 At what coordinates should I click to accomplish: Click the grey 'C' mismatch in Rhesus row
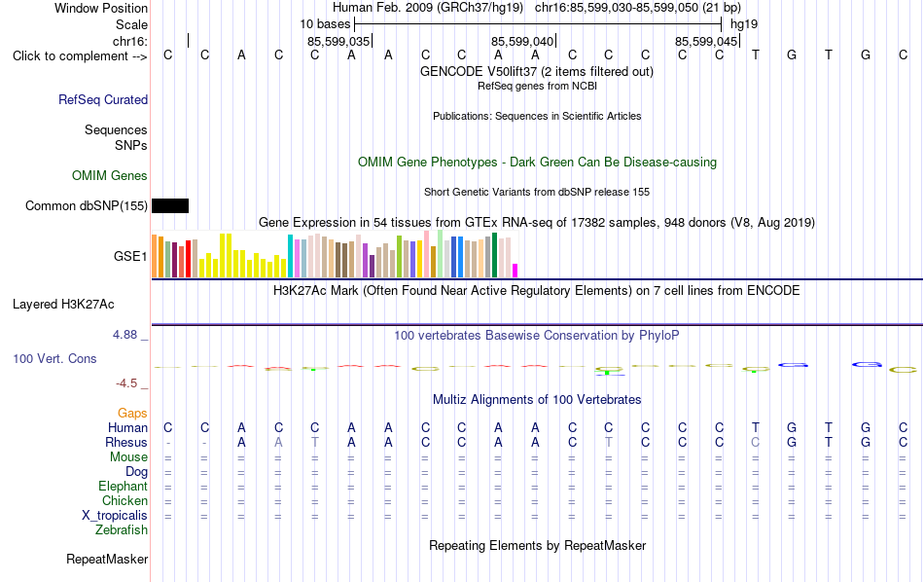[x=756, y=442]
